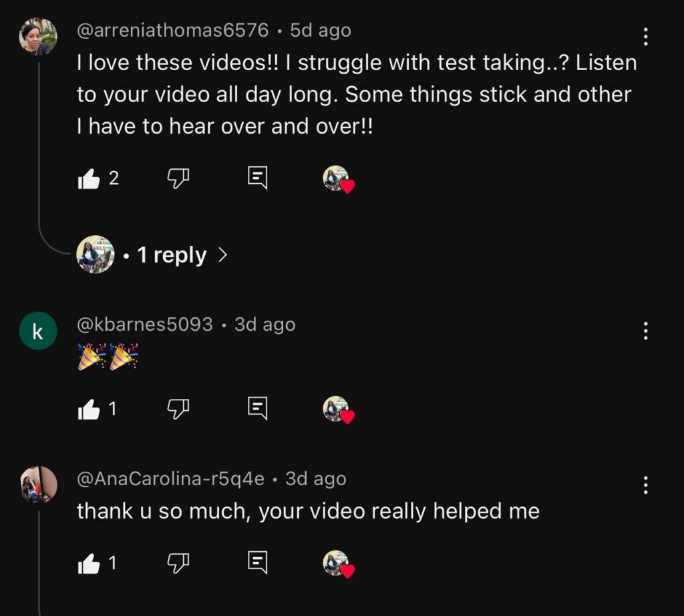Screen dimensions: 684x616
Task: Click the green 'k' avatar
Action: [38, 331]
